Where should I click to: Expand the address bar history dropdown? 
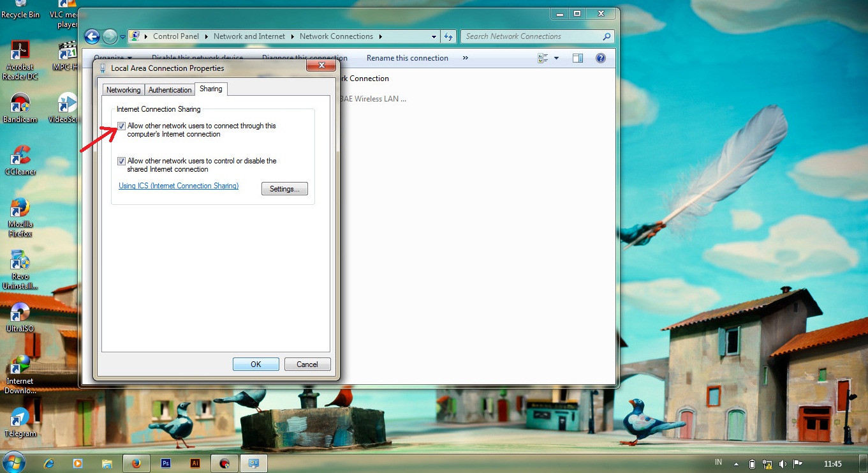434,36
